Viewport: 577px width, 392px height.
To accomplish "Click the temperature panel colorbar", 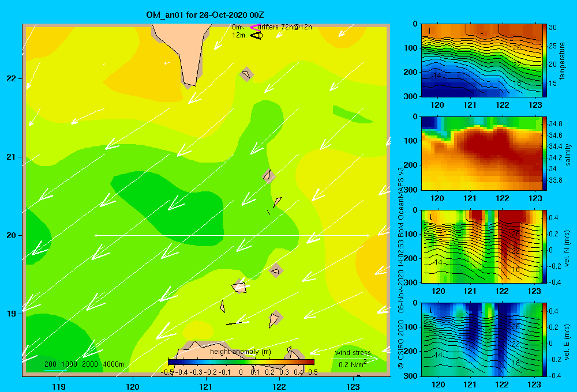I will [x=545, y=61].
